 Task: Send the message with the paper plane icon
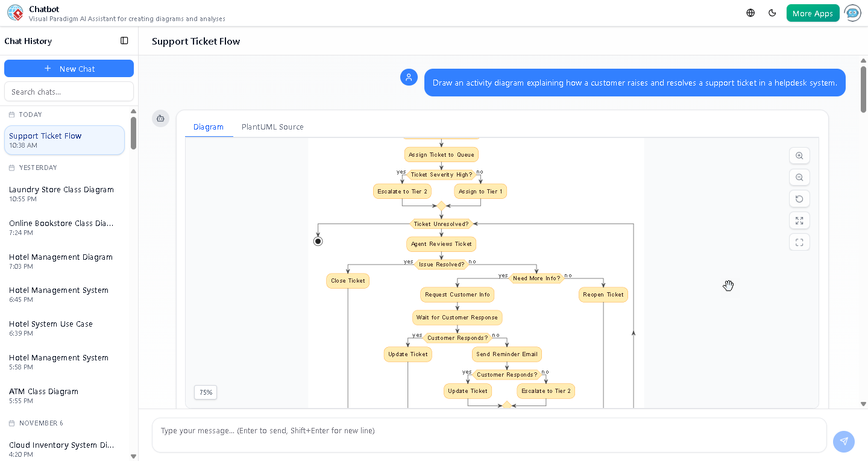coord(844,442)
